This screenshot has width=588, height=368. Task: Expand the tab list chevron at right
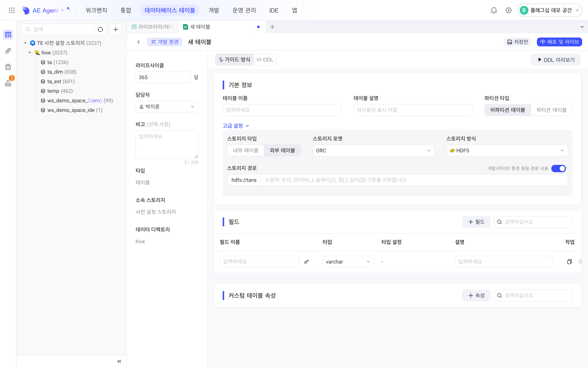tap(582, 27)
